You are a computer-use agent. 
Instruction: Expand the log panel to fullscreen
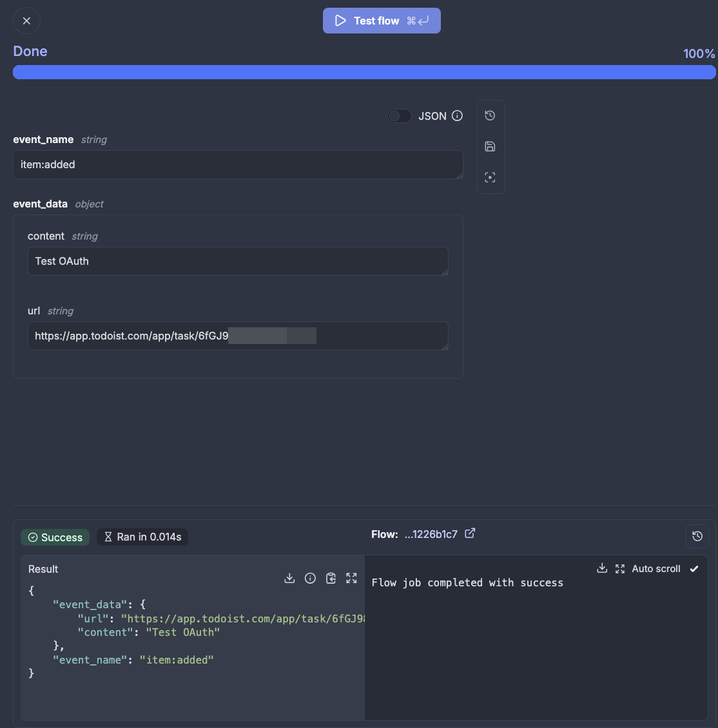pyautogui.click(x=619, y=568)
